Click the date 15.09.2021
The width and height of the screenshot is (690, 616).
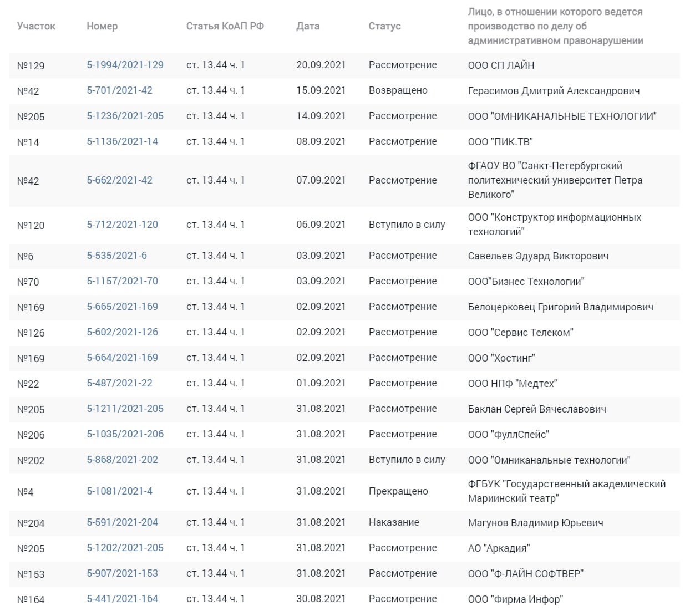tap(321, 90)
